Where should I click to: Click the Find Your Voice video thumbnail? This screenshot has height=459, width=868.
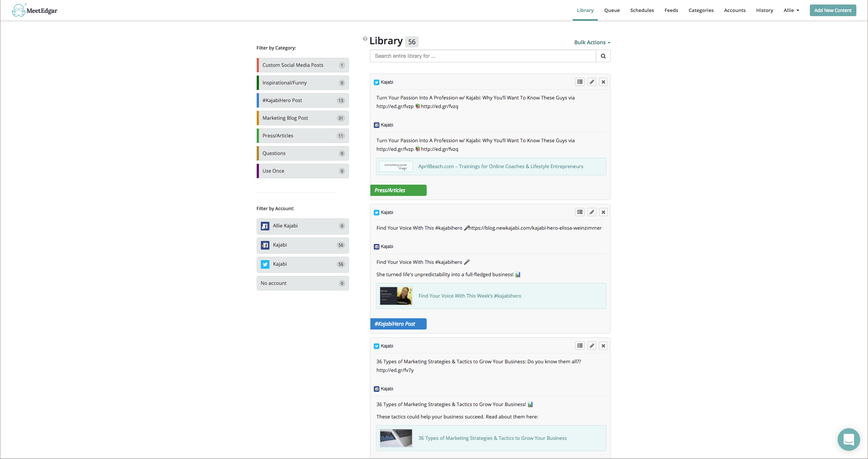[396, 296]
